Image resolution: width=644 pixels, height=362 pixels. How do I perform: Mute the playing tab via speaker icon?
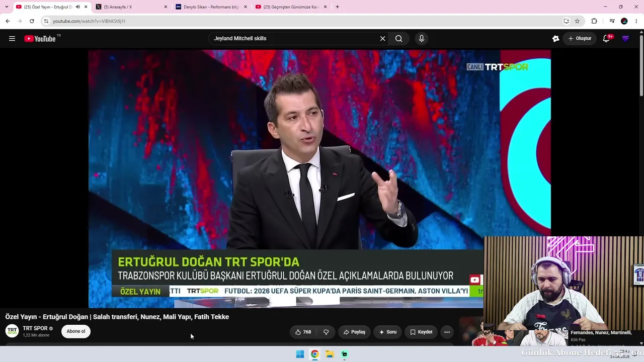tap(77, 7)
